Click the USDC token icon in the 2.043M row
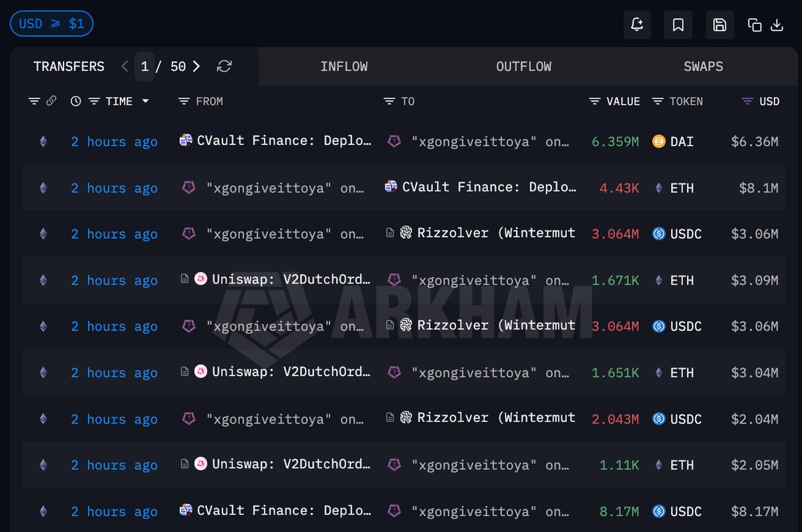Viewport: 802px width, 532px height. point(658,419)
